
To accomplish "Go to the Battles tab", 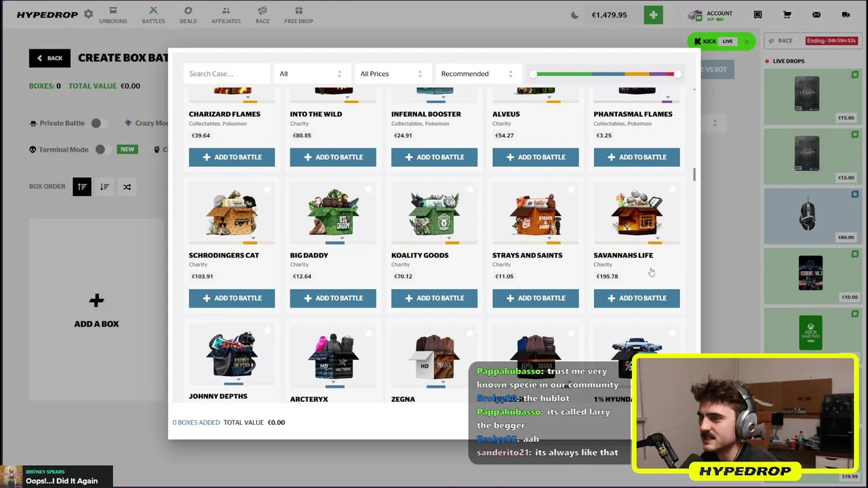I will pyautogui.click(x=153, y=15).
